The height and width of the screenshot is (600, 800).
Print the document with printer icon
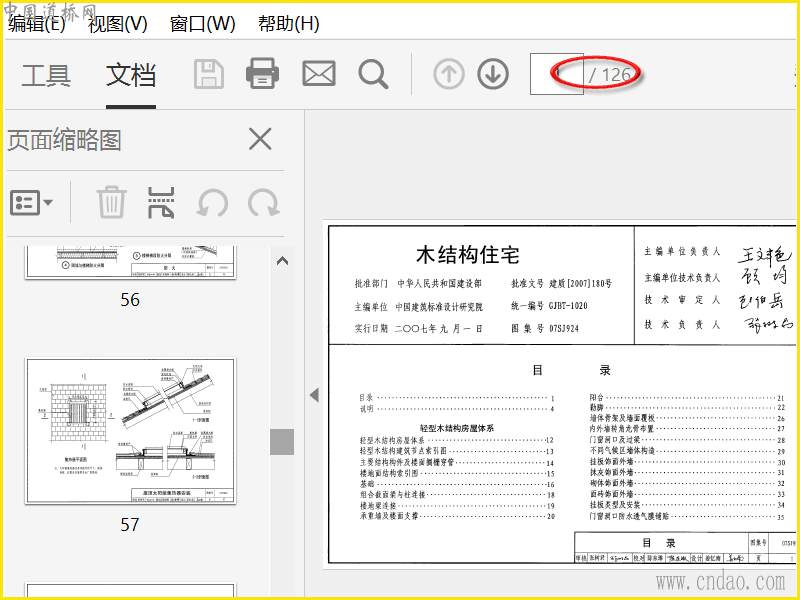point(262,74)
